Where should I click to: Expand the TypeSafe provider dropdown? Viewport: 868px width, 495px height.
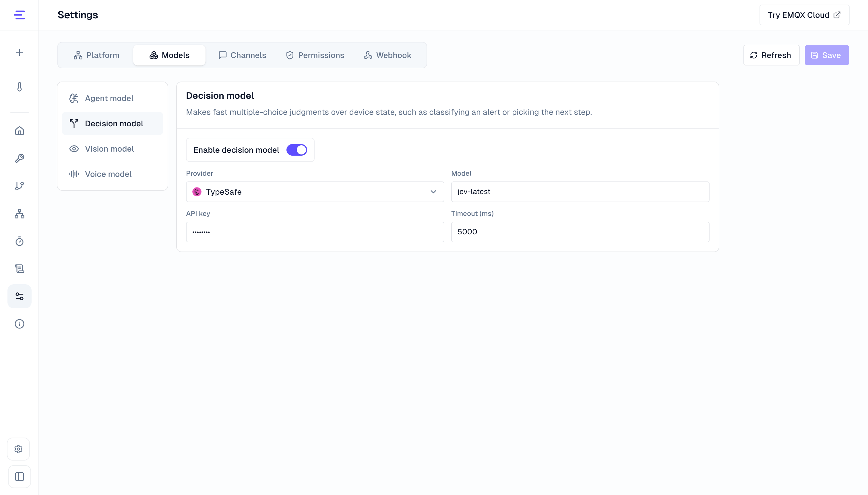(315, 192)
